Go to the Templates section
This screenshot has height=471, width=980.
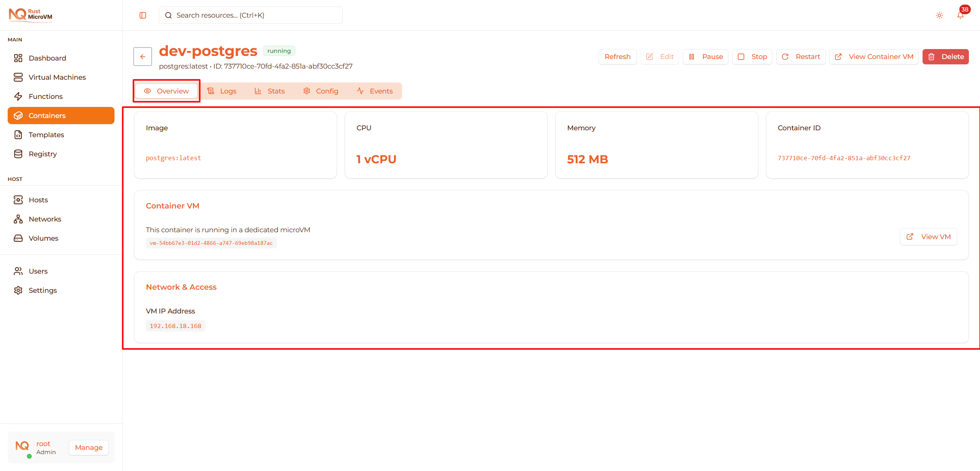tap(46, 135)
